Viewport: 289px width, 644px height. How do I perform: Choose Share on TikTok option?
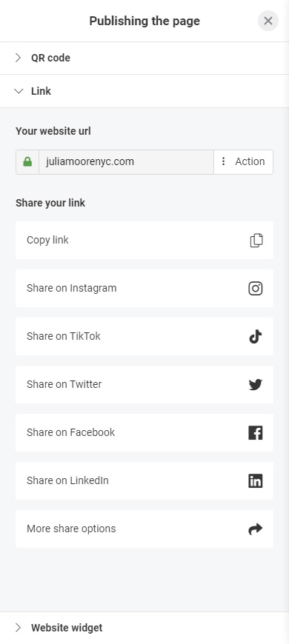tap(144, 336)
